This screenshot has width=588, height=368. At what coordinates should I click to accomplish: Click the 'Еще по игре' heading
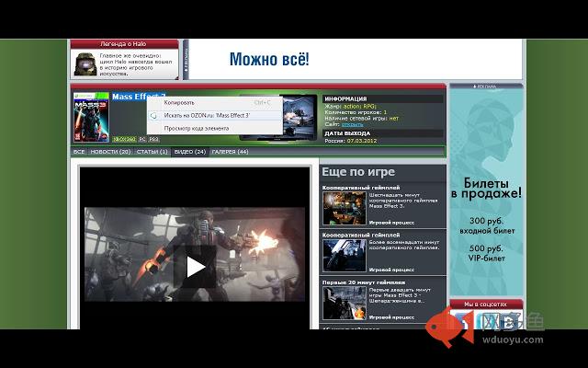pos(358,172)
